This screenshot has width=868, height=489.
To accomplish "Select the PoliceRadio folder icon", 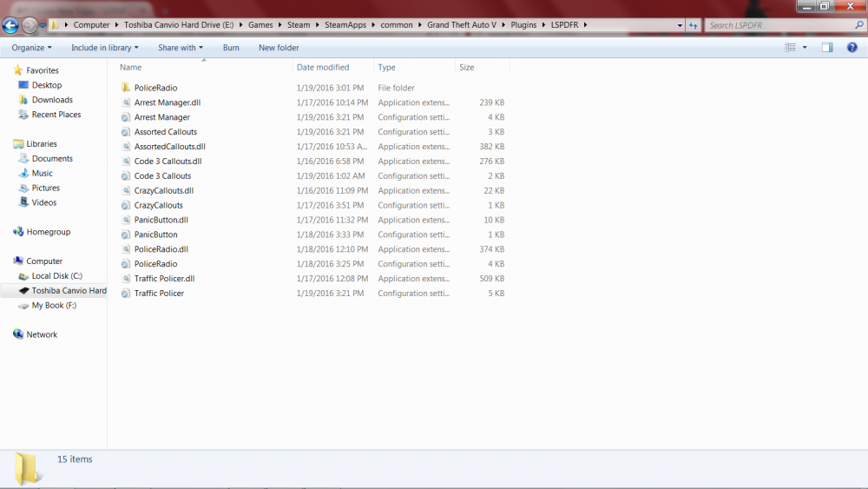I will 126,88.
